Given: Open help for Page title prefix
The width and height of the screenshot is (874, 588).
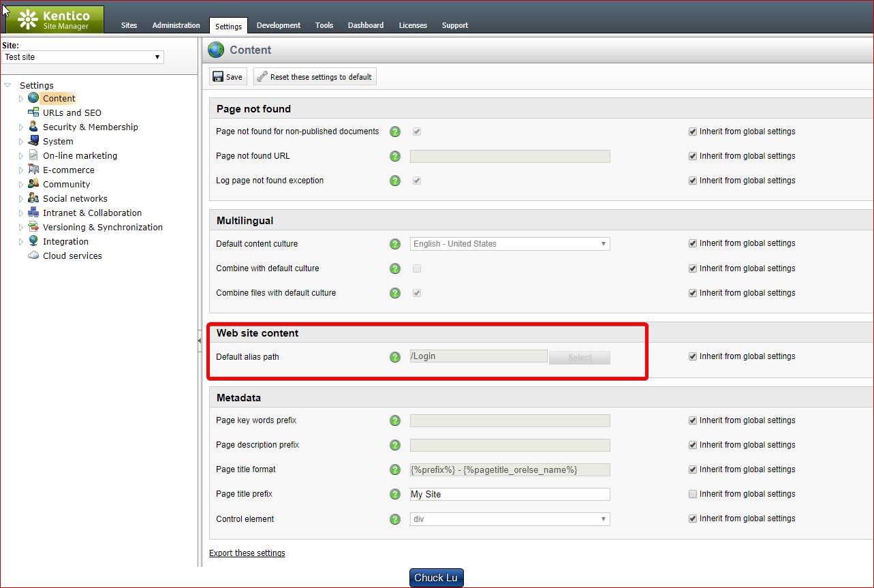Looking at the screenshot, I should pyautogui.click(x=395, y=494).
